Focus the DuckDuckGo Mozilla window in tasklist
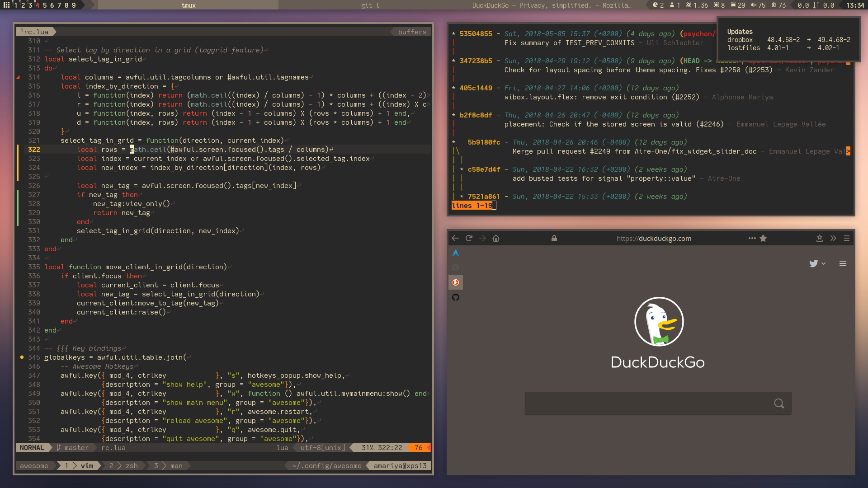 tap(552, 5)
